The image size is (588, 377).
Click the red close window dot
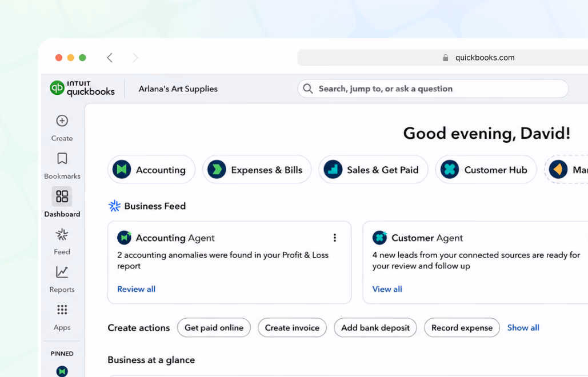click(59, 57)
